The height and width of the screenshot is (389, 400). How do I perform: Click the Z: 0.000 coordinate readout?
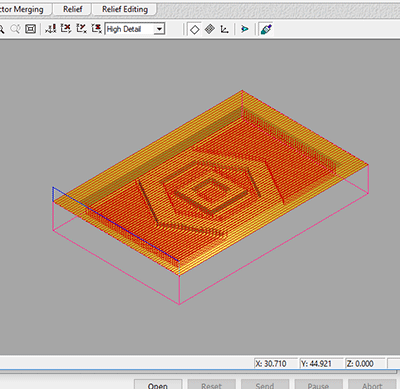[365, 364]
